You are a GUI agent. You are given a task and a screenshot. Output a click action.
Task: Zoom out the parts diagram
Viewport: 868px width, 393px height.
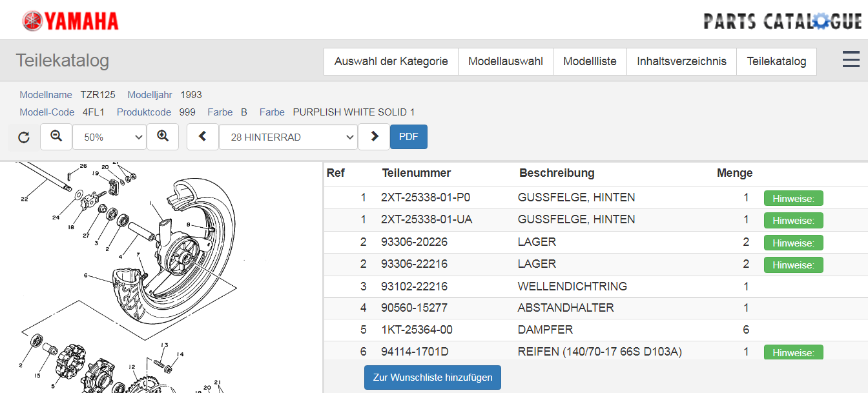pyautogui.click(x=56, y=137)
